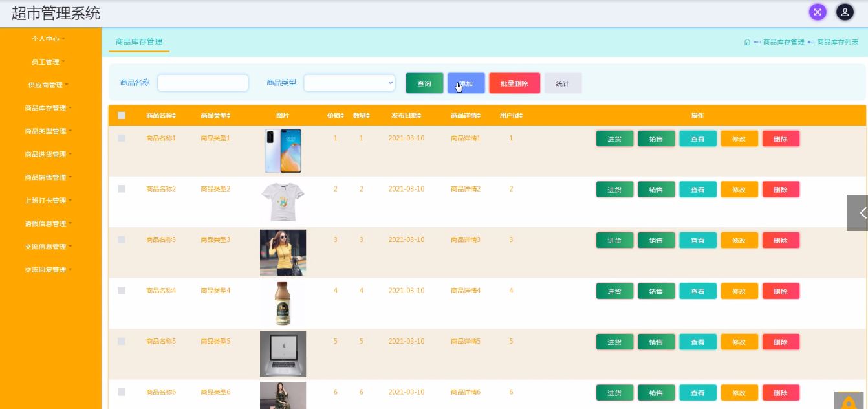Check the row for 商品名称1
868x409 pixels.
pos(122,138)
